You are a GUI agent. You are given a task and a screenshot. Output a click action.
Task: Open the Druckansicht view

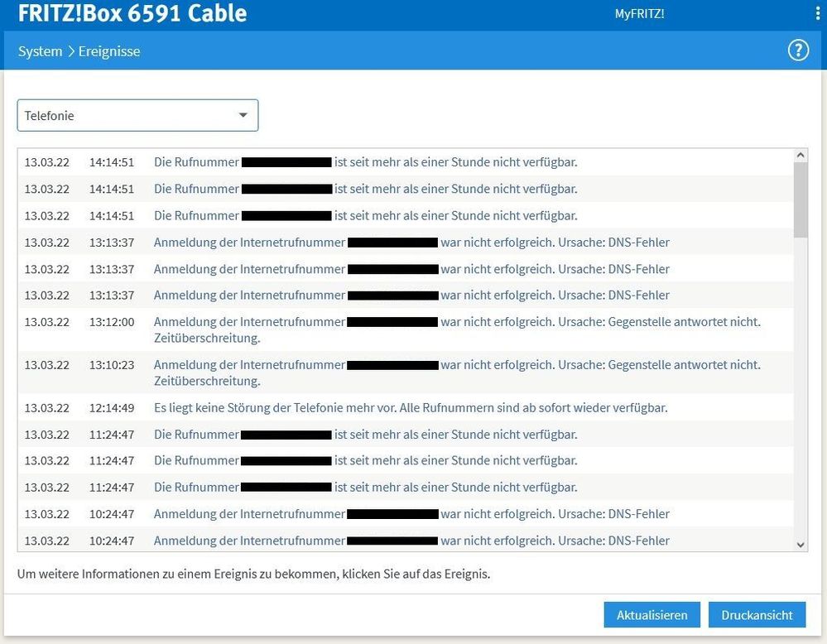click(757, 615)
